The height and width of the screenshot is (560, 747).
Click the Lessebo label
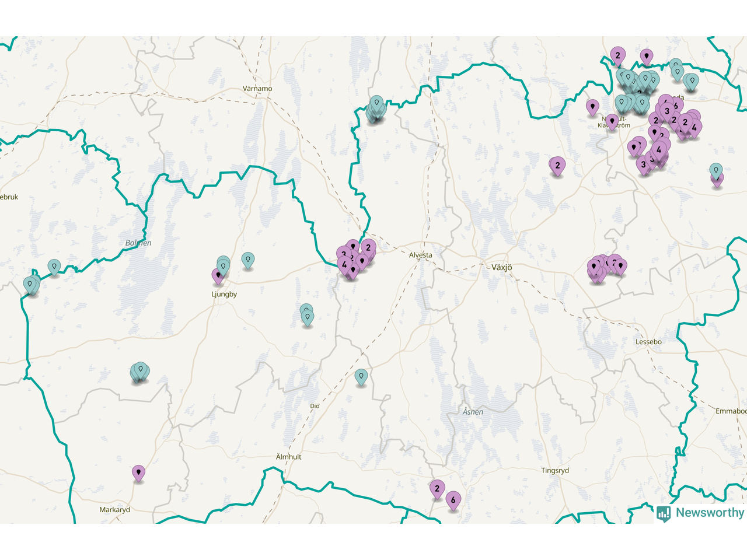click(648, 342)
